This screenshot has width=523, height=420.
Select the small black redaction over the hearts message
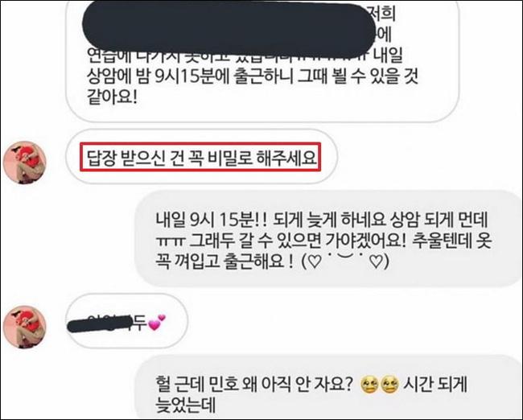point(100,323)
